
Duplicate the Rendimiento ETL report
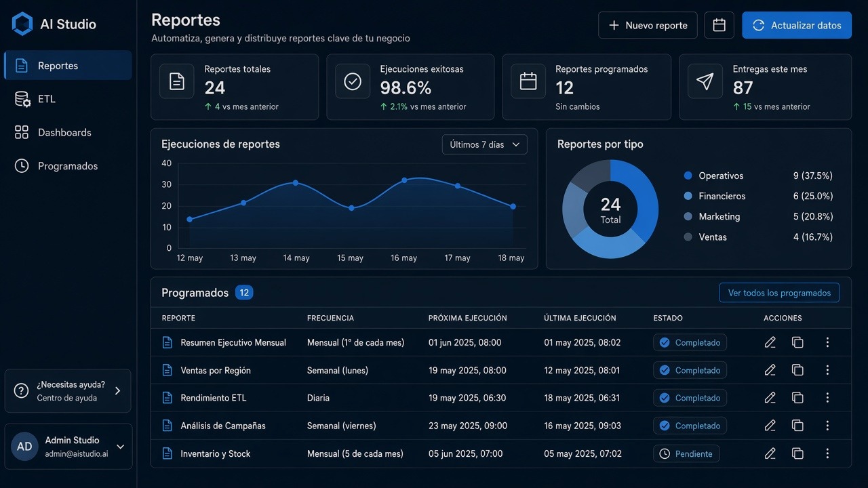point(797,398)
